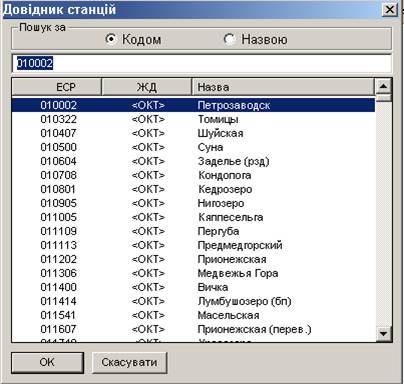Click station code 010708
The width and height of the screenshot is (404, 384).
click(x=59, y=175)
